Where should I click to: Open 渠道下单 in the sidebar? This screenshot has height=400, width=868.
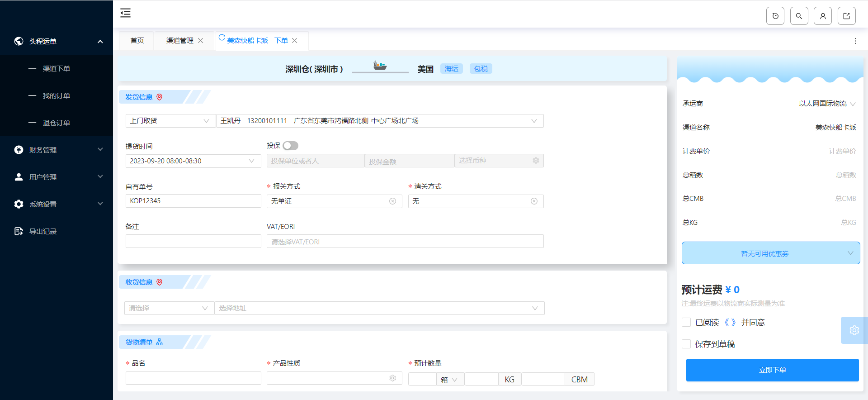pyautogui.click(x=57, y=68)
